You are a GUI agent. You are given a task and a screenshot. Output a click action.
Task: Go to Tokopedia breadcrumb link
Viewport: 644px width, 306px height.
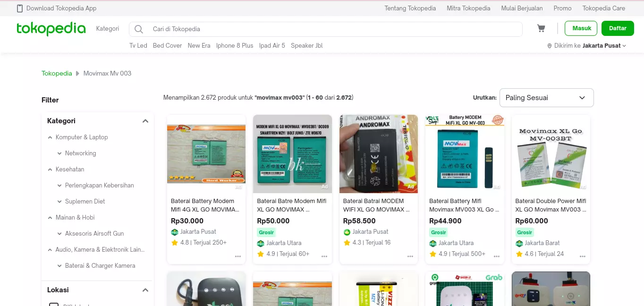pos(57,73)
